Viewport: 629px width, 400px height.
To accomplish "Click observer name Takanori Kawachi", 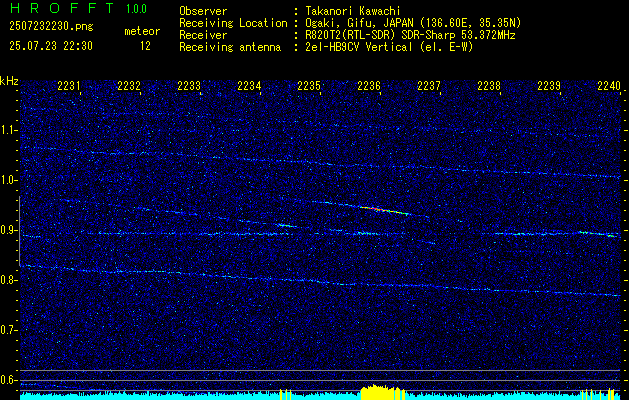I will point(351,11).
